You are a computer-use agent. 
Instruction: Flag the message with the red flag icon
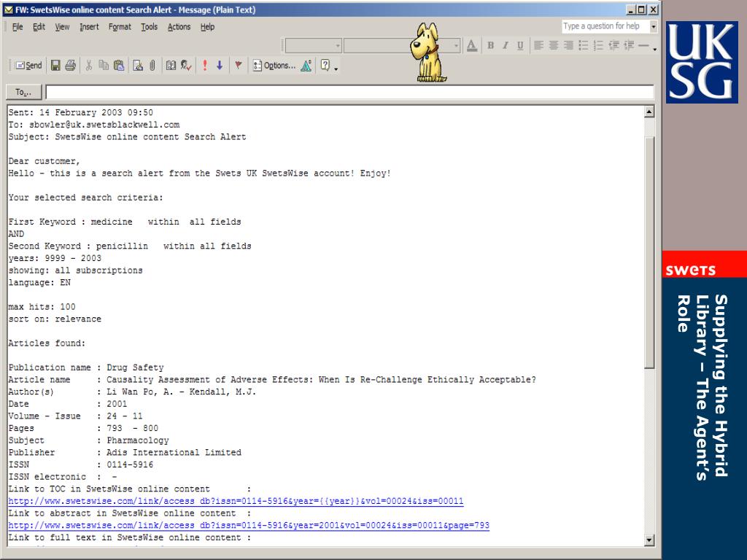(239, 65)
